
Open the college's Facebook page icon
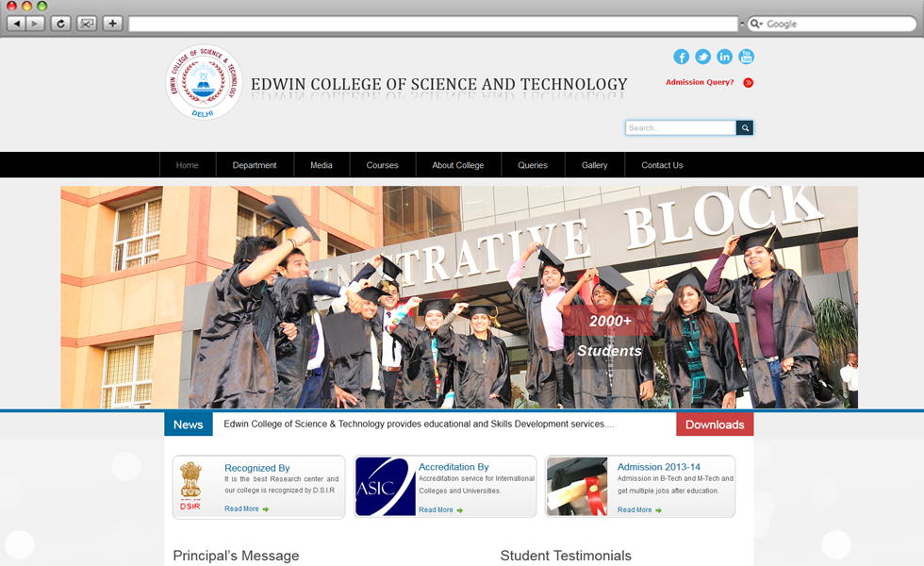(x=681, y=57)
